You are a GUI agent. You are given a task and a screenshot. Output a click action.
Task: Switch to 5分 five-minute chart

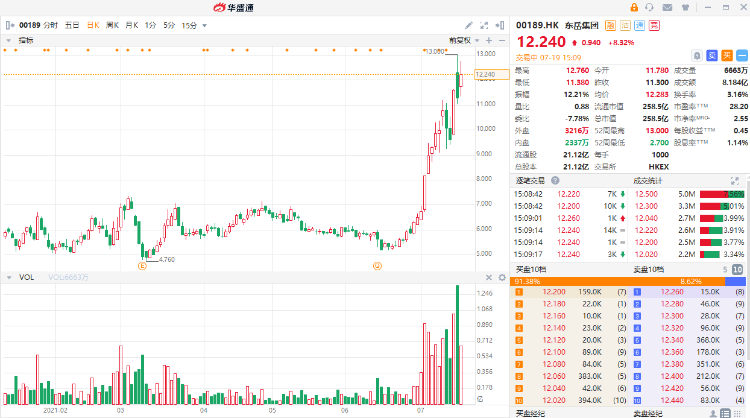pyautogui.click(x=169, y=25)
